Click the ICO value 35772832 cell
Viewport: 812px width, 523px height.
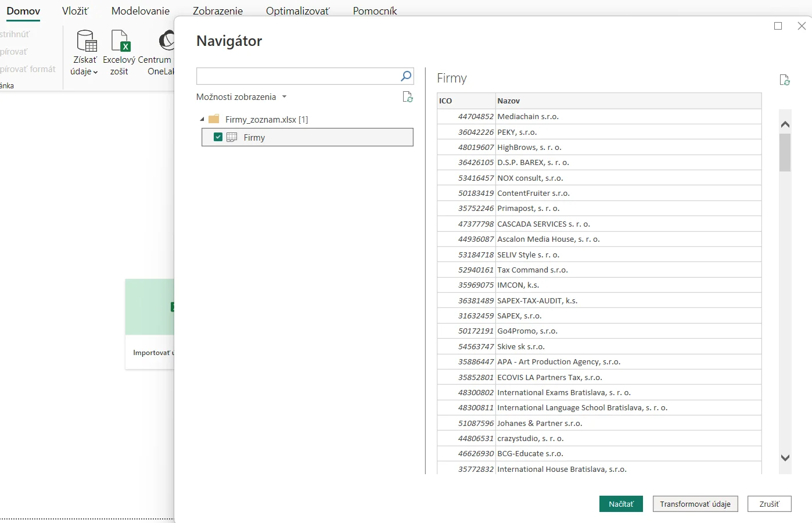point(466,469)
